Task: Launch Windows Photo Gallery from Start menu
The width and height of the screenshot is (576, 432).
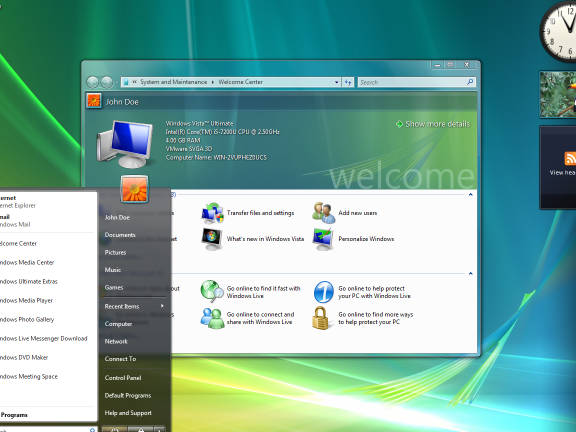Action: pyautogui.click(x=27, y=320)
